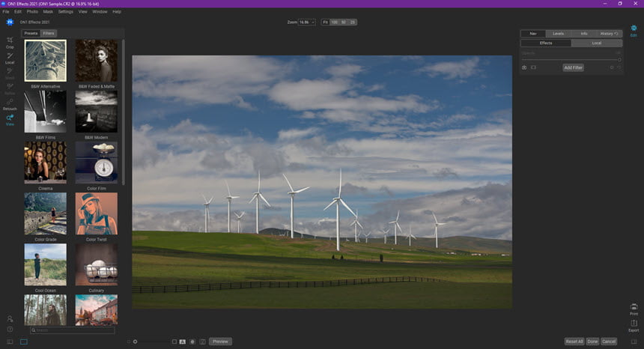Click the Done button
This screenshot has height=349, width=644.
(592, 342)
